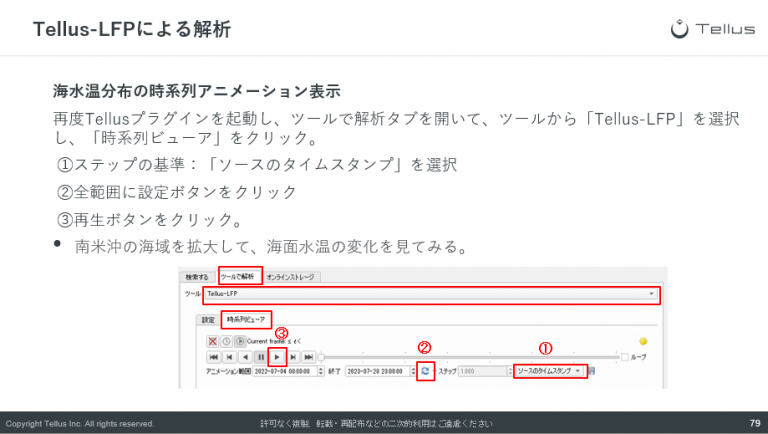Image resolution: width=768 pixels, height=434 pixels.
Task: Click the start date spinner arrows
Action: click(x=321, y=371)
